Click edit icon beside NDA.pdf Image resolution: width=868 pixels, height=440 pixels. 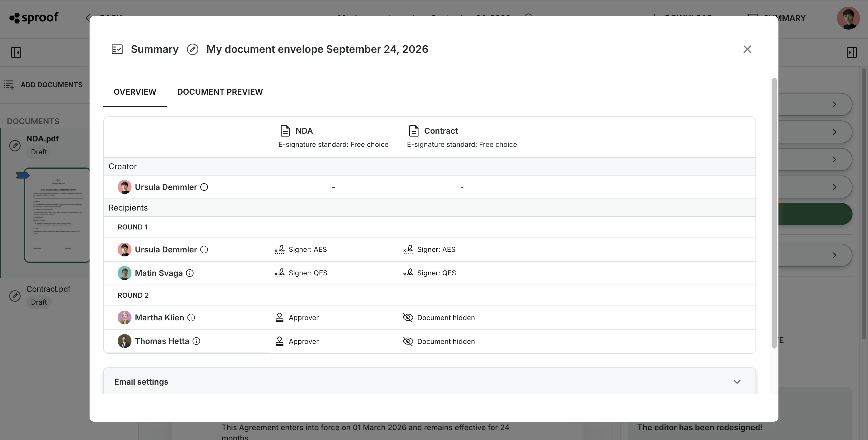pos(15,145)
